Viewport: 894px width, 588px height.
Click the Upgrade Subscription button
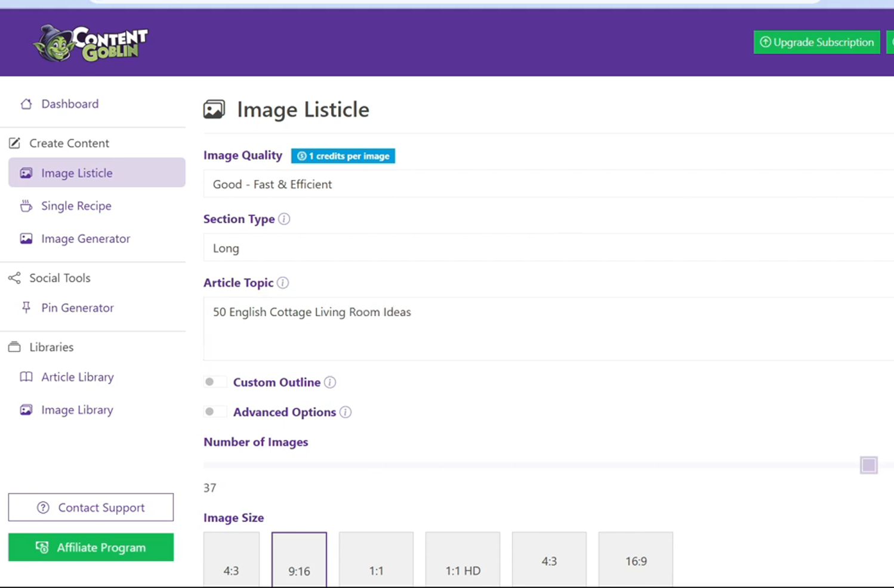(816, 42)
